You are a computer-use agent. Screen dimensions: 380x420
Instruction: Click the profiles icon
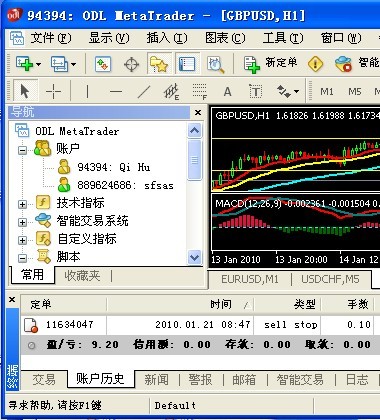59,64
